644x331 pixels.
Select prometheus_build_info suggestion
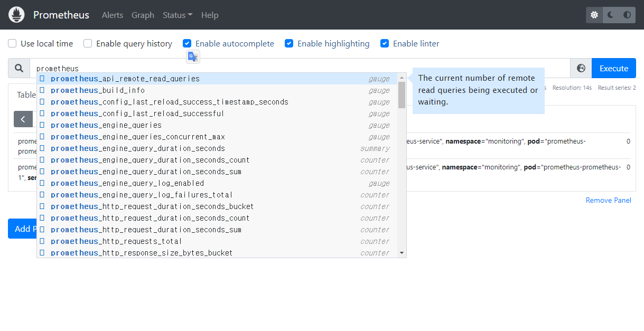click(x=217, y=90)
